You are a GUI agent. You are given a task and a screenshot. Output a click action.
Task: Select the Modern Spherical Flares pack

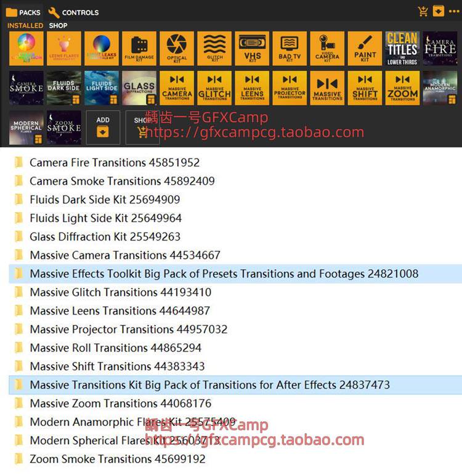(x=26, y=128)
